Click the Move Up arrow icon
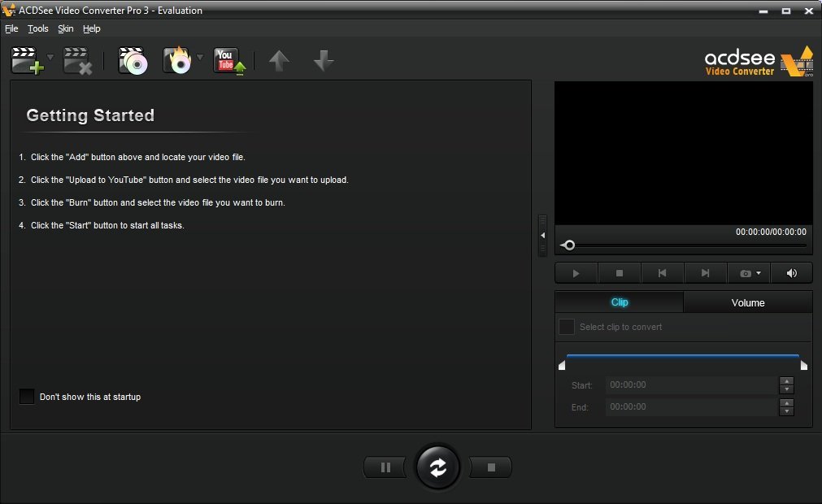822x504 pixels. coord(279,61)
